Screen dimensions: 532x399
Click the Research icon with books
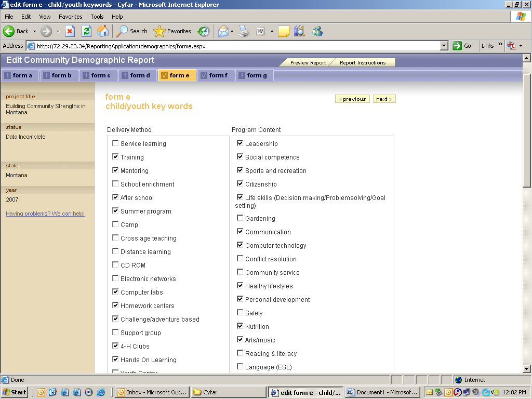(x=299, y=31)
